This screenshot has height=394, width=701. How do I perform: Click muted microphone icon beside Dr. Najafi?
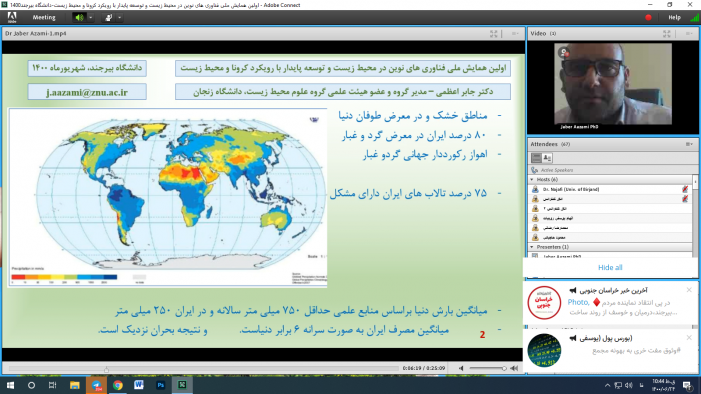tap(685, 189)
